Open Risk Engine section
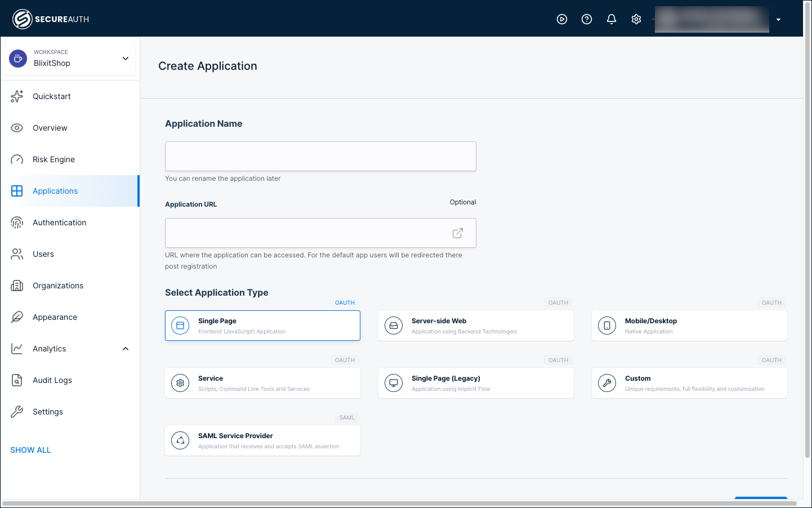 [70, 159]
